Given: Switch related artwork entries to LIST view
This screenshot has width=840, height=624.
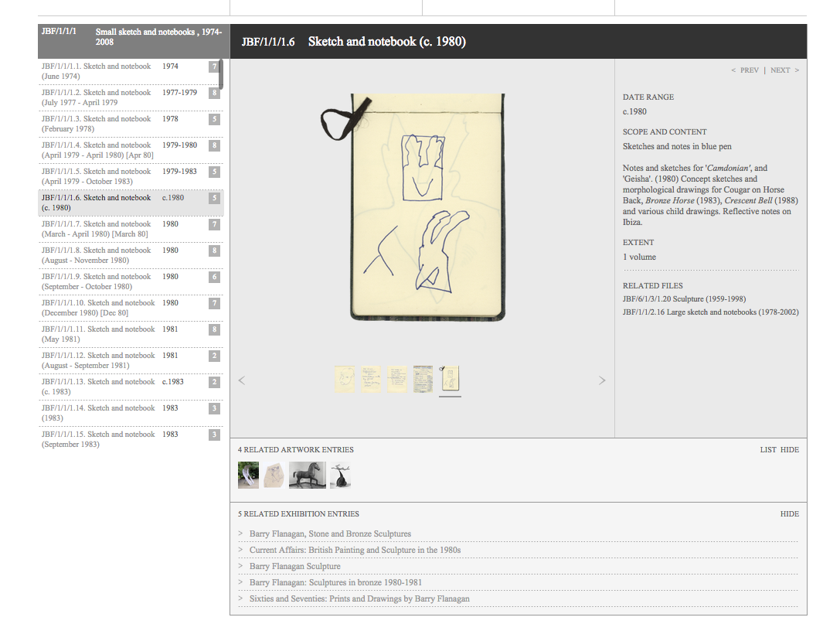Looking at the screenshot, I should tap(767, 450).
